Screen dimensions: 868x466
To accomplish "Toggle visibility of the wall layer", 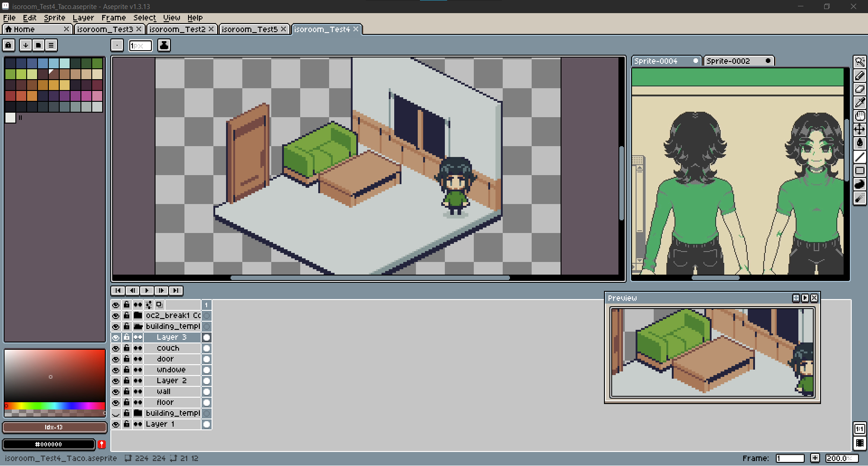I will pyautogui.click(x=116, y=391).
